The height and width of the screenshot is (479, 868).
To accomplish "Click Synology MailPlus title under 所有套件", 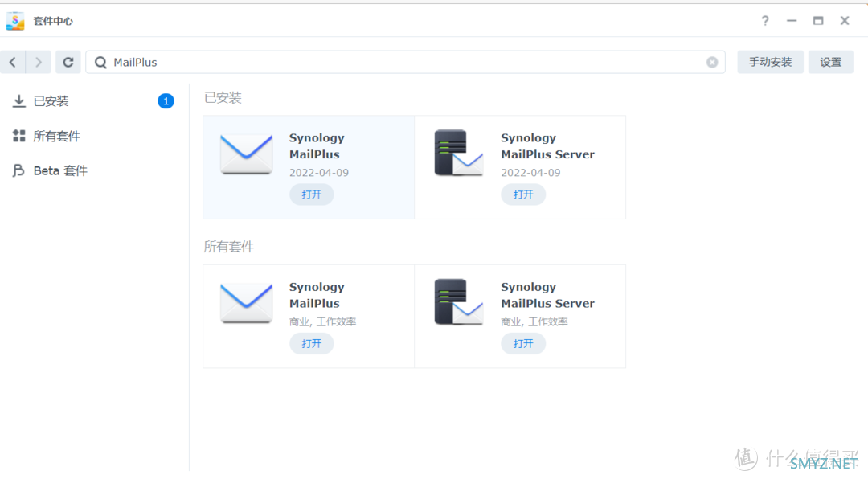I will [x=317, y=295].
